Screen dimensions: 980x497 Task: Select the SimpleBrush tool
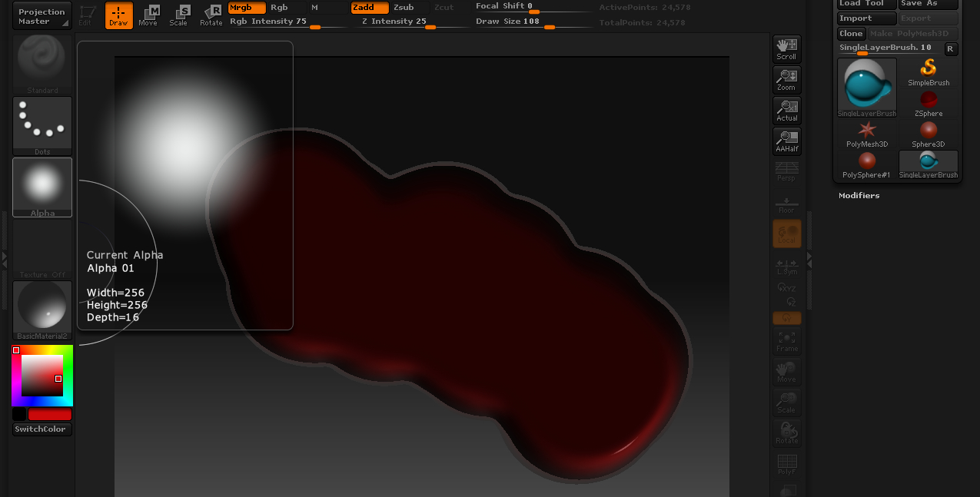click(928, 71)
